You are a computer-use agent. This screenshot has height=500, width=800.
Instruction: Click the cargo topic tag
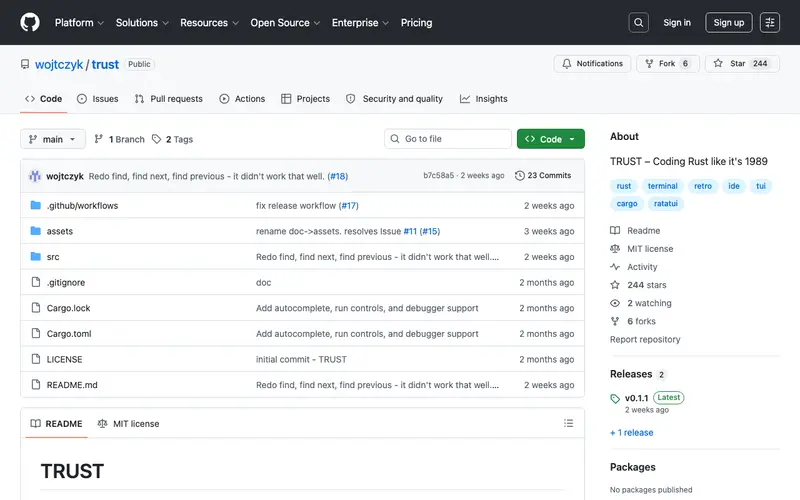(x=627, y=203)
